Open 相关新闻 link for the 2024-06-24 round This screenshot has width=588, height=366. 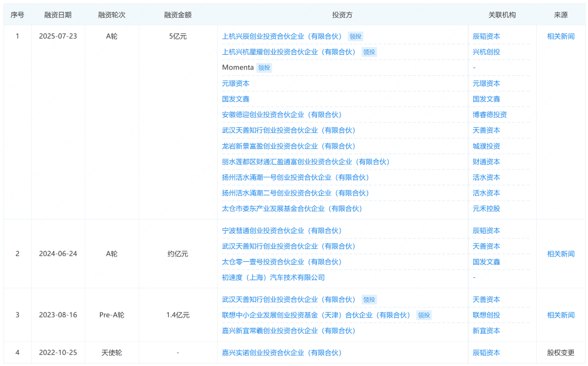pos(560,254)
